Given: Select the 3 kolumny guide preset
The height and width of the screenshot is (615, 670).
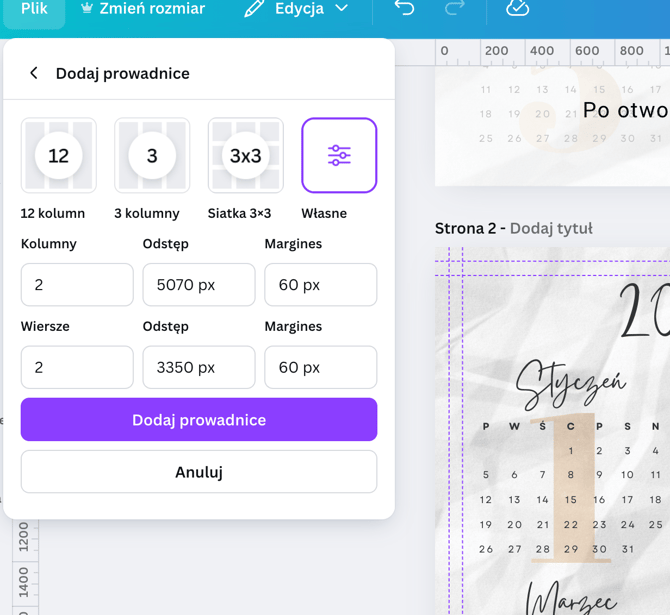Looking at the screenshot, I should tap(152, 156).
